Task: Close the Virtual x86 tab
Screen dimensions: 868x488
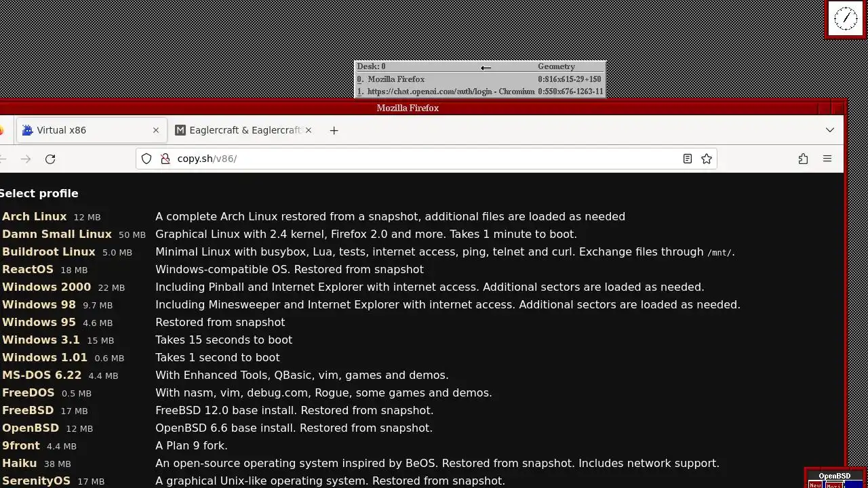Action: pos(156,130)
